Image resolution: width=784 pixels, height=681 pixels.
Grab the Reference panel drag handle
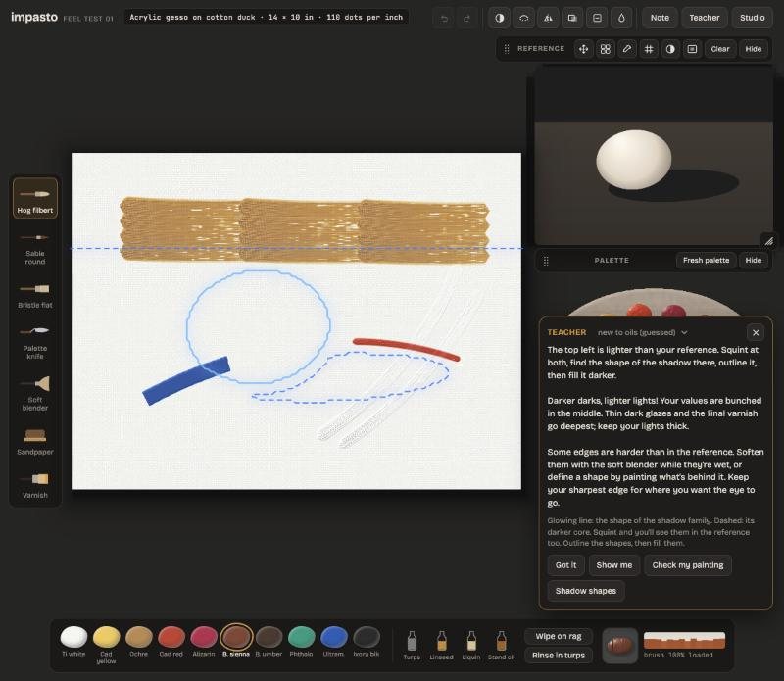(x=506, y=49)
